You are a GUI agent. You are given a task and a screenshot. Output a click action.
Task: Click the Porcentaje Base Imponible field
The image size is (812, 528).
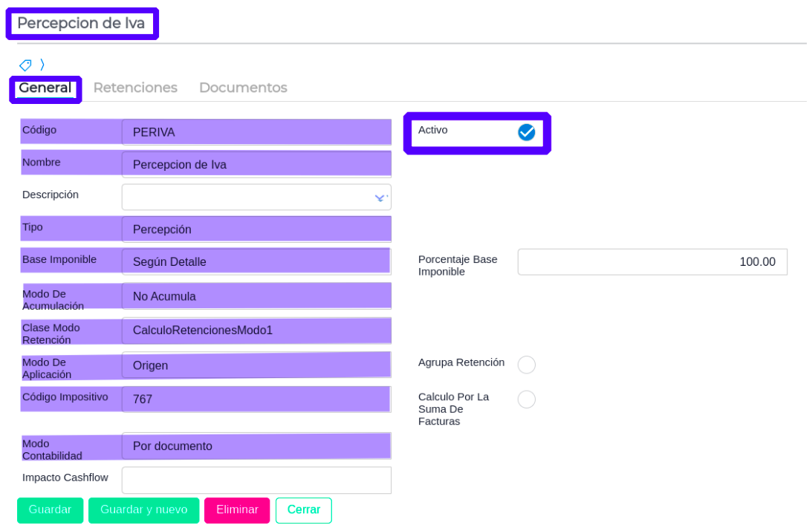point(652,262)
